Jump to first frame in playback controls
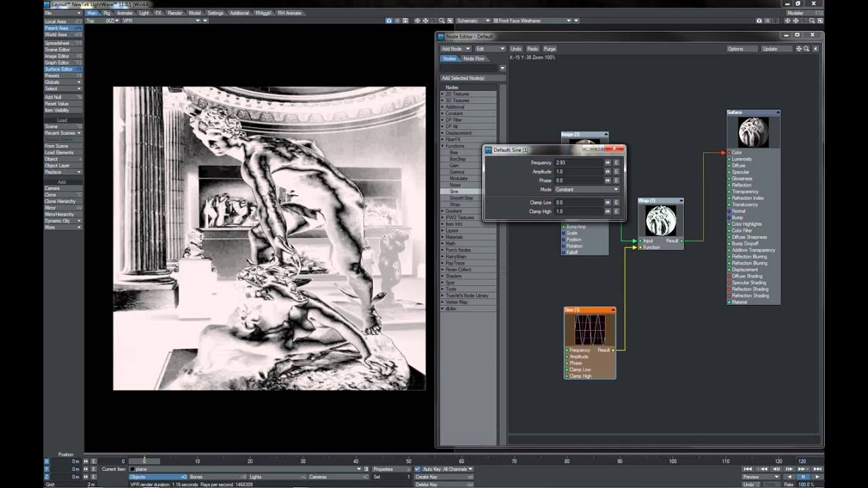 point(748,469)
